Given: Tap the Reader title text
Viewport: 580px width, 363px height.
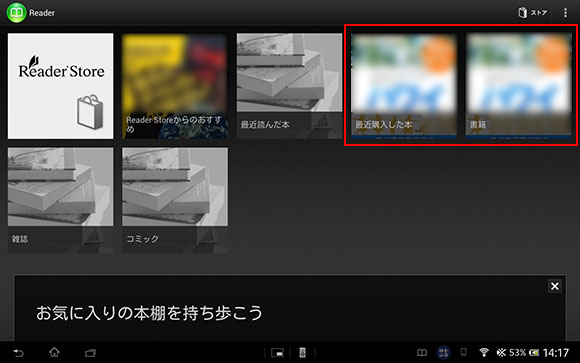Looking at the screenshot, I should click(42, 13).
